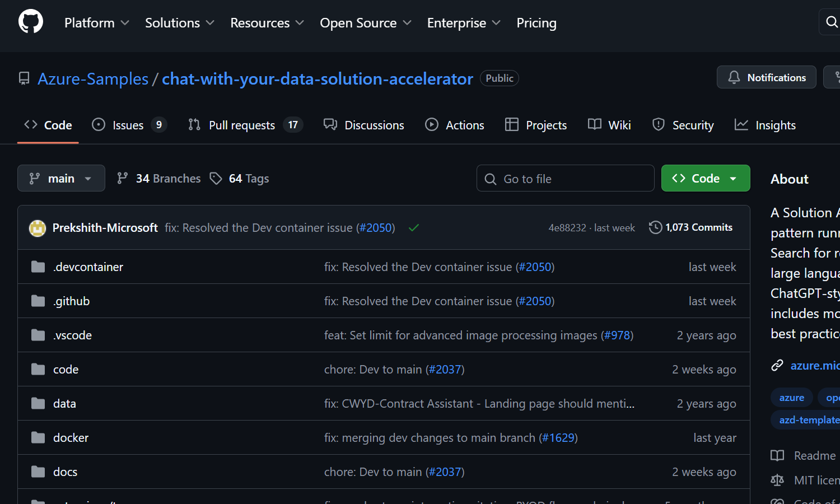Image resolution: width=840 pixels, height=504 pixels.
Task: Expand the Open Source menu
Action: click(x=365, y=23)
